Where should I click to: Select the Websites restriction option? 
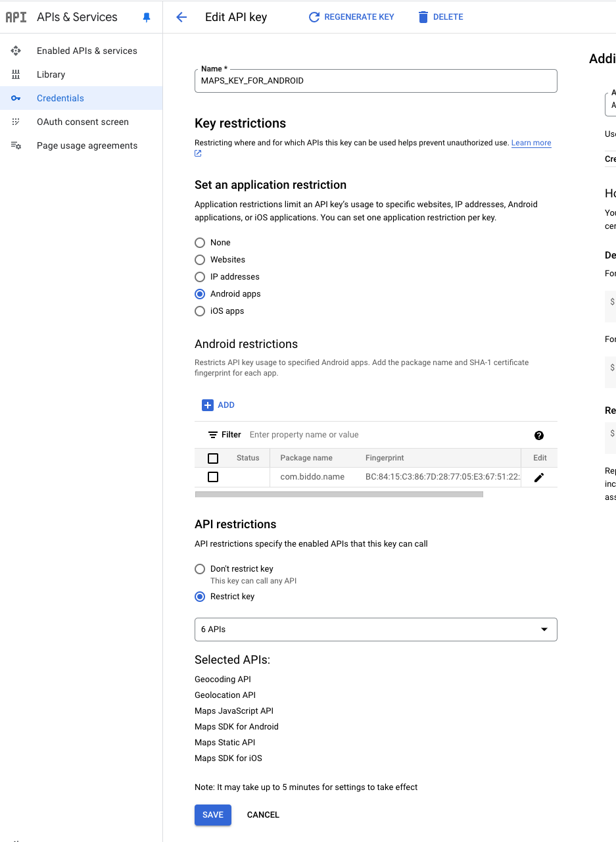[x=200, y=260]
